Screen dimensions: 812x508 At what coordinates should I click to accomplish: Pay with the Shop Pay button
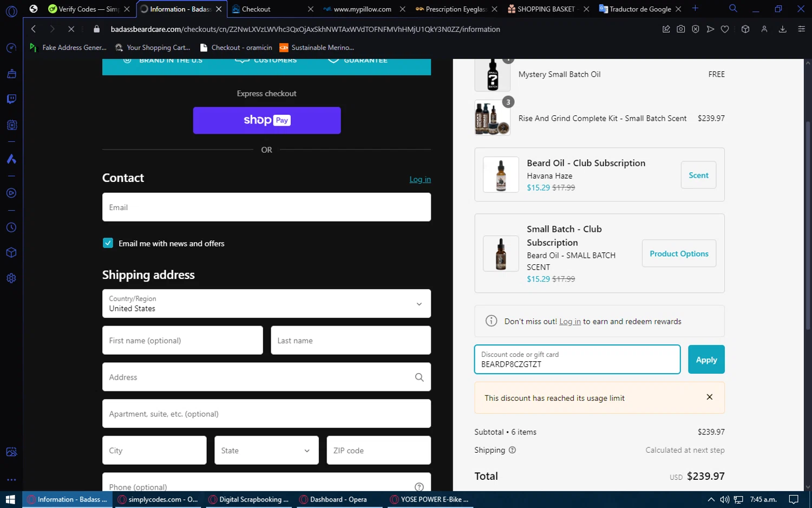click(267, 120)
